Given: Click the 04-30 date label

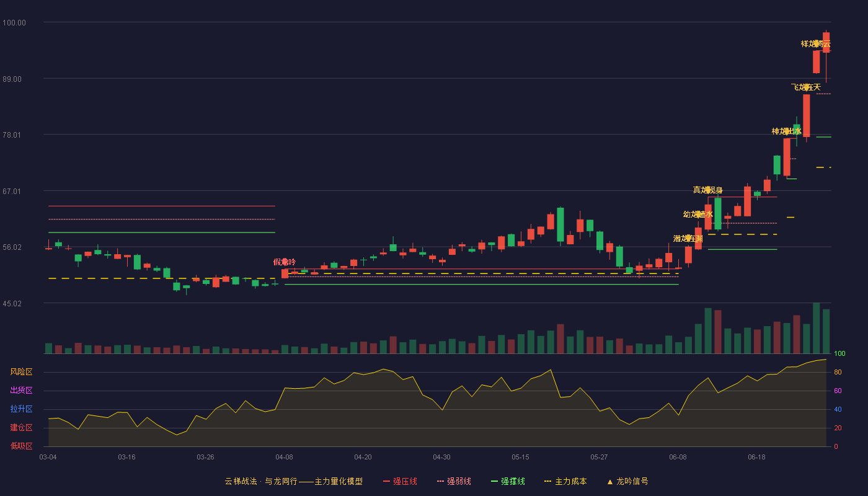Looking at the screenshot, I should [441, 457].
